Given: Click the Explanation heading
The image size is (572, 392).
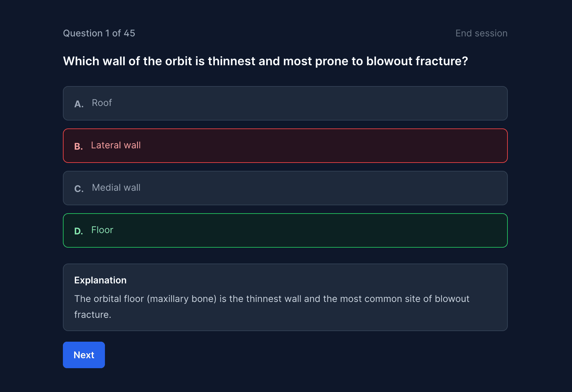Looking at the screenshot, I should pos(100,280).
